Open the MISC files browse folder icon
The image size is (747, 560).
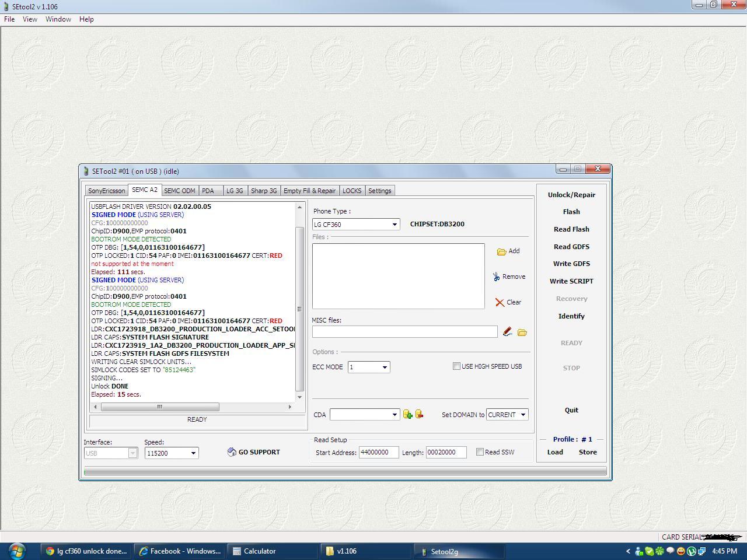tap(522, 332)
